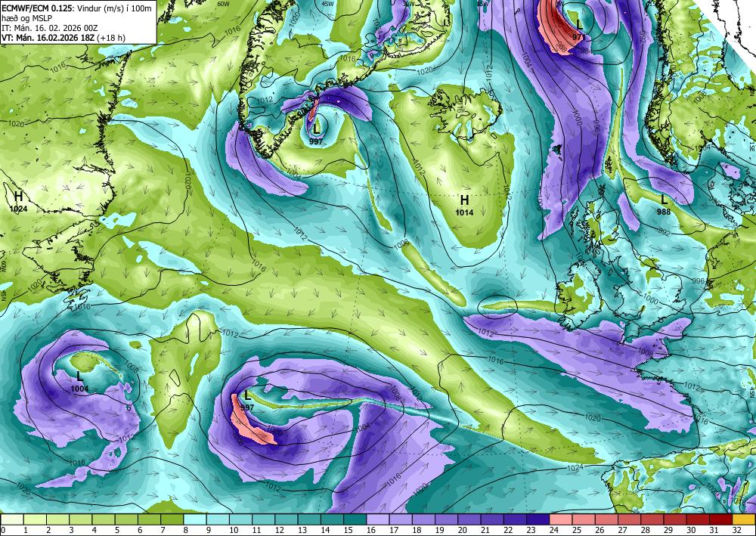Click the "L 988" low pressure label
This screenshot has height=536, width=756.
click(x=664, y=204)
